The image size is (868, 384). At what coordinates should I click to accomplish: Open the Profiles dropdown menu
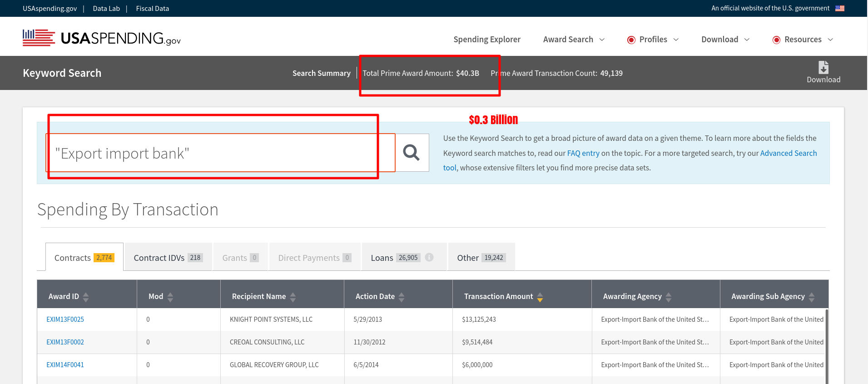[653, 40]
